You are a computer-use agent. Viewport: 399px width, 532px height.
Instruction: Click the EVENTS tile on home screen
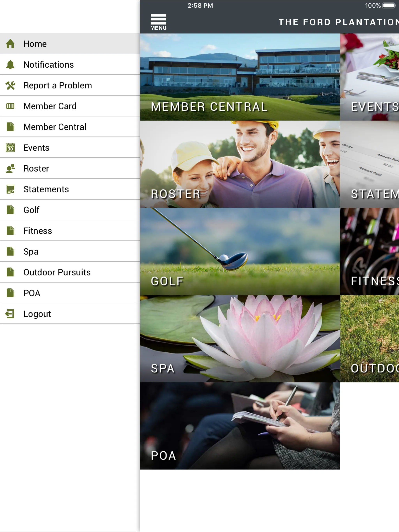[x=371, y=77]
